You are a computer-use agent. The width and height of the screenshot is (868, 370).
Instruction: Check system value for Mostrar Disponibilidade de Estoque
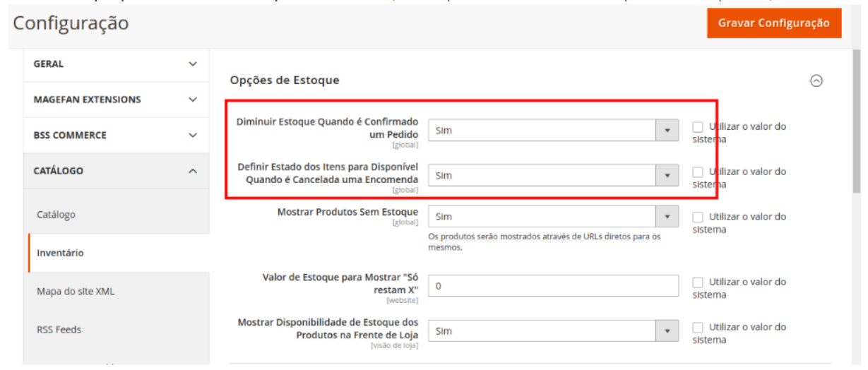(x=698, y=328)
